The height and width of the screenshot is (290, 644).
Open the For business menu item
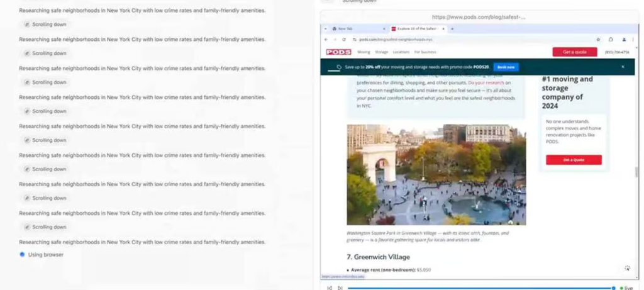pyautogui.click(x=425, y=52)
